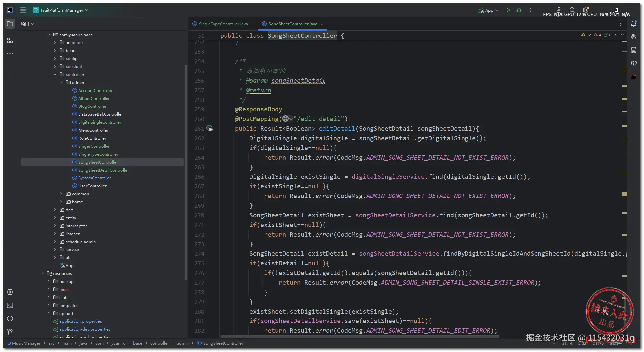Expand the common package
Viewport: 644px width, 352px height.
tap(61, 194)
